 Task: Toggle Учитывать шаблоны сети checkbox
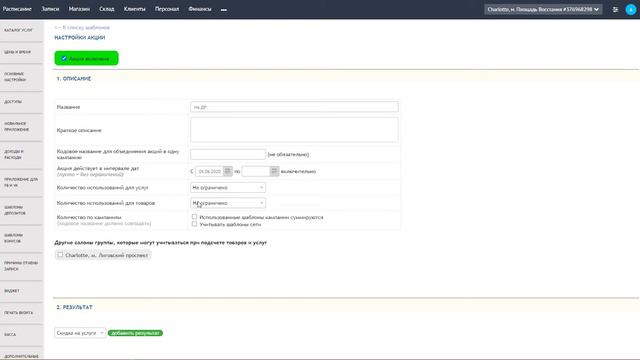(x=194, y=224)
